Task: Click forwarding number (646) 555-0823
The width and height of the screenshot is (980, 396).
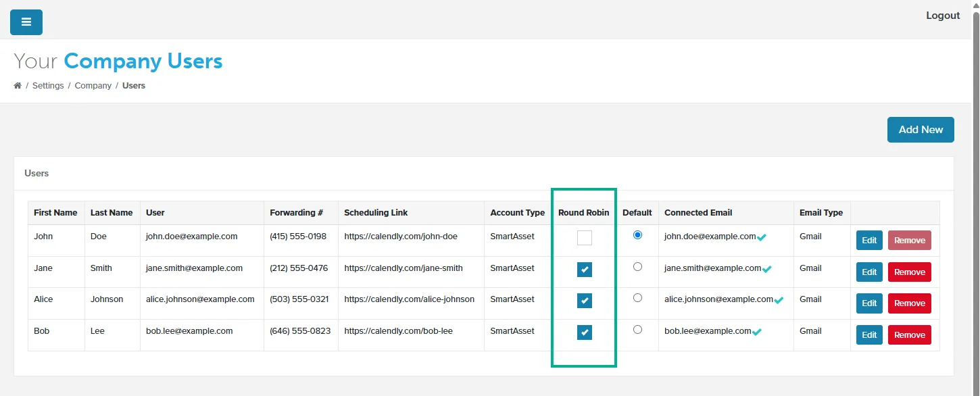Action: [x=300, y=331]
